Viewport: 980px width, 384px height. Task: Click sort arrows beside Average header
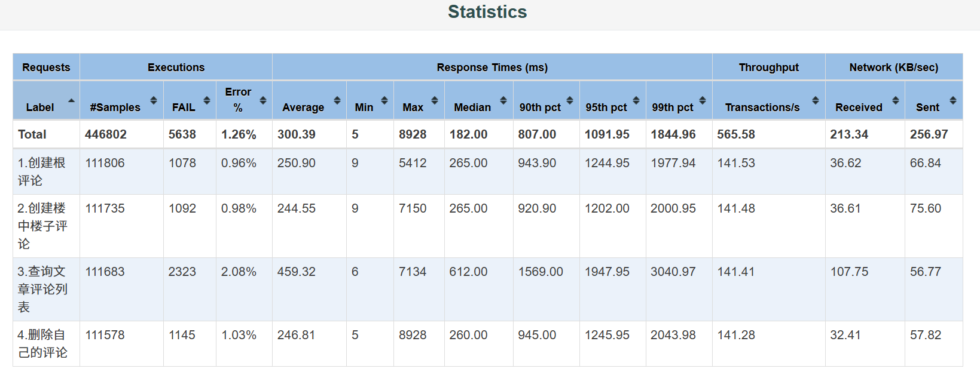click(x=337, y=100)
